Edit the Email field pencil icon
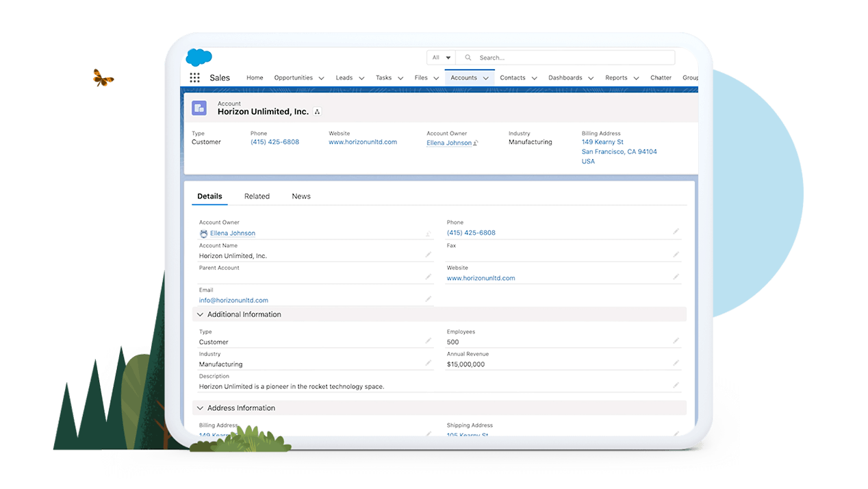The width and height of the screenshot is (868, 489). point(429,299)
